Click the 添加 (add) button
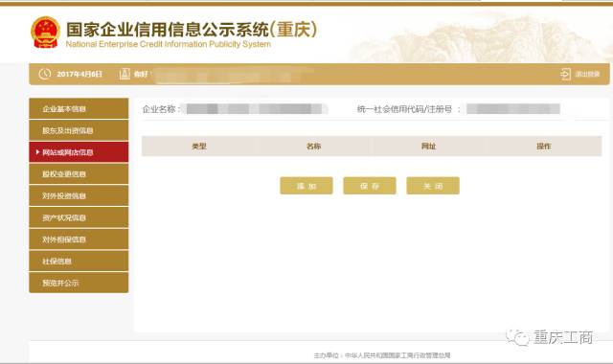The image size is (613, 364). point(306,186)
